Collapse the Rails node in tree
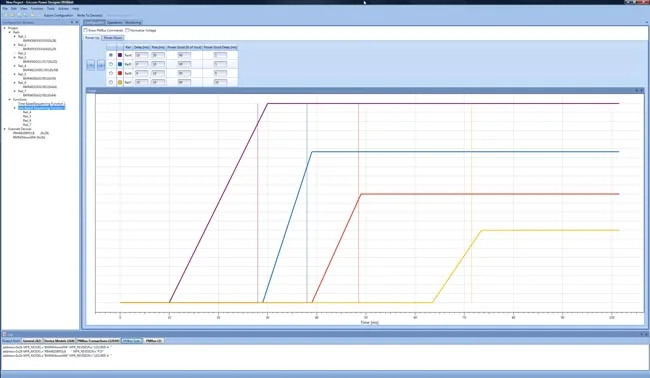 (10, 32)
